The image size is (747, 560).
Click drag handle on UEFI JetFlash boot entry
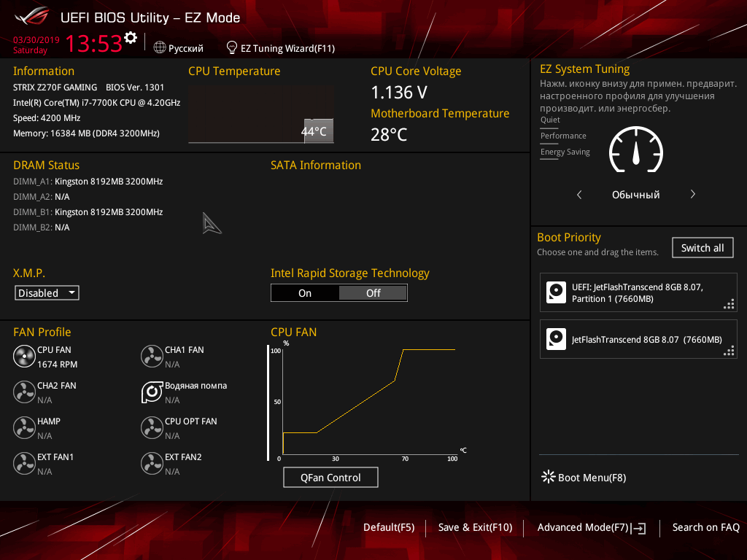pyautogui.click(x=729, y=304)
